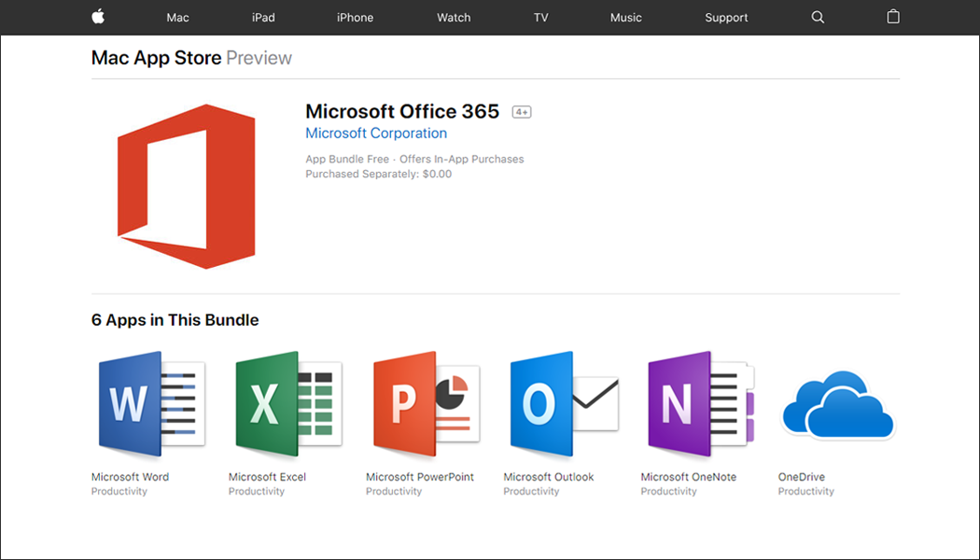Screen dimensions: 980x560
Task: Click the Microsoft Outlook app icon
Action: click(x=565, y=404)
